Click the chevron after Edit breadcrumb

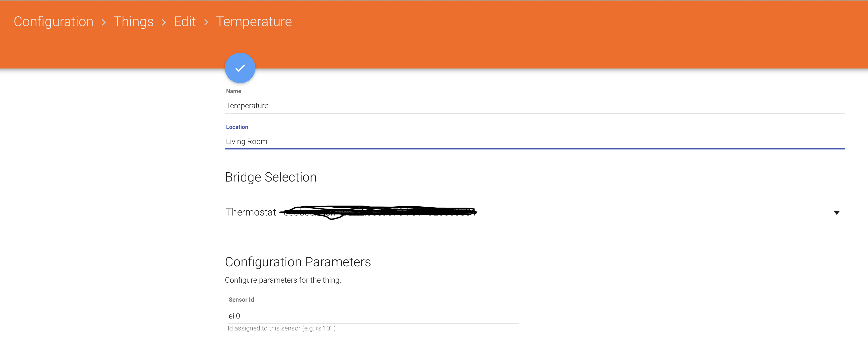coord(206,22)
